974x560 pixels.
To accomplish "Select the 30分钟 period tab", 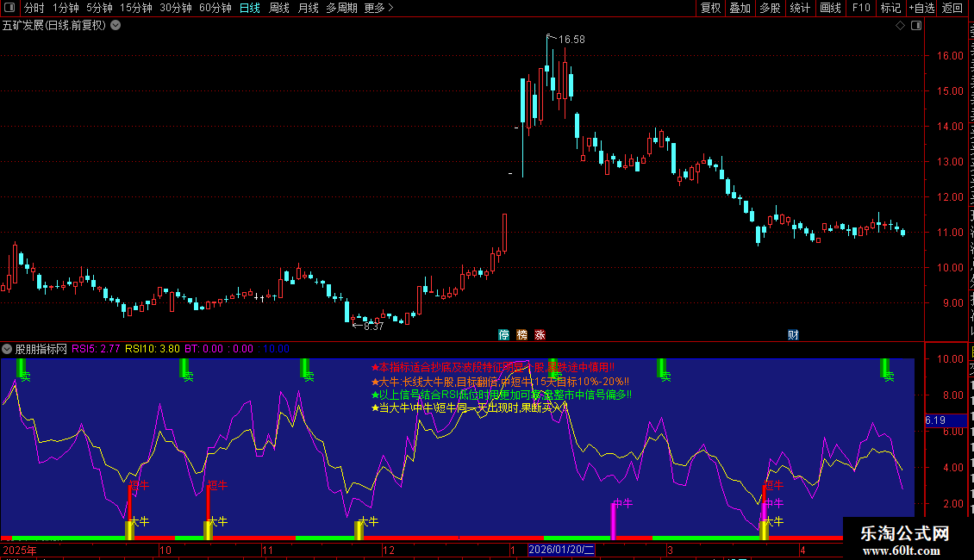I will (x=176, y=8).
